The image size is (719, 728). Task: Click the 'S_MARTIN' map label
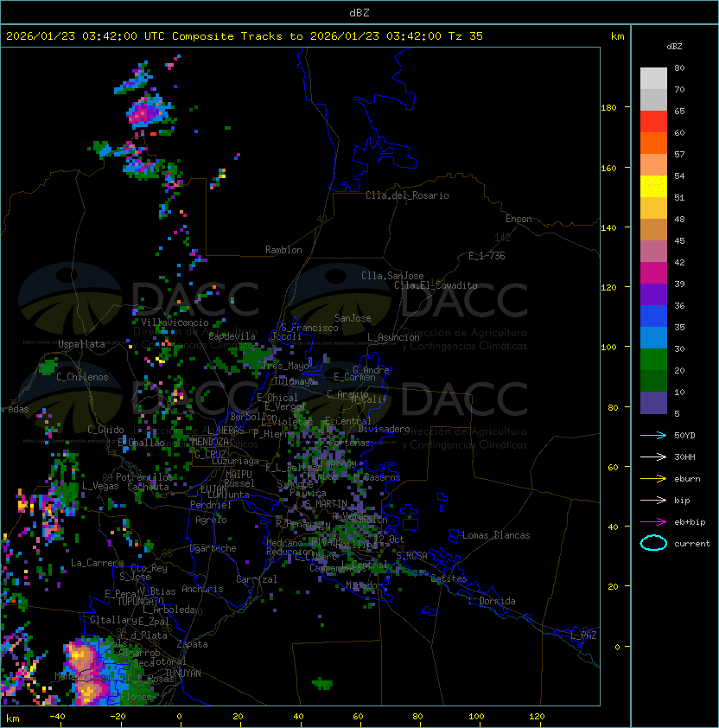coord(326,504)
